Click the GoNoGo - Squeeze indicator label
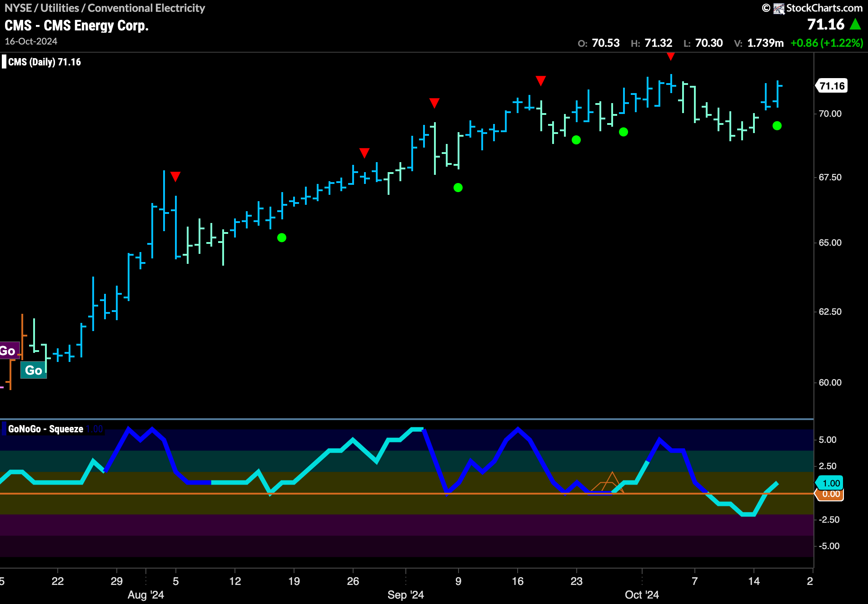This screenshot has width=868, height=604. (x=45, y=429)
